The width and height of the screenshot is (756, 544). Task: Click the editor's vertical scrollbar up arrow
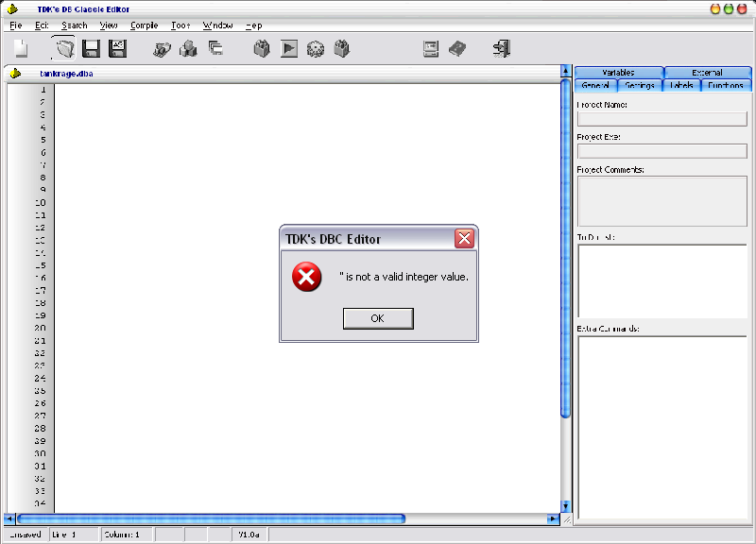point(565,72)
